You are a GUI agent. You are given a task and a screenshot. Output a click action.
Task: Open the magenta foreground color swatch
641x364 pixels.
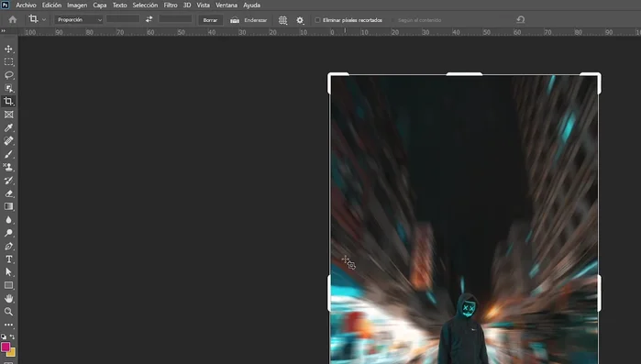coord(5,347)
